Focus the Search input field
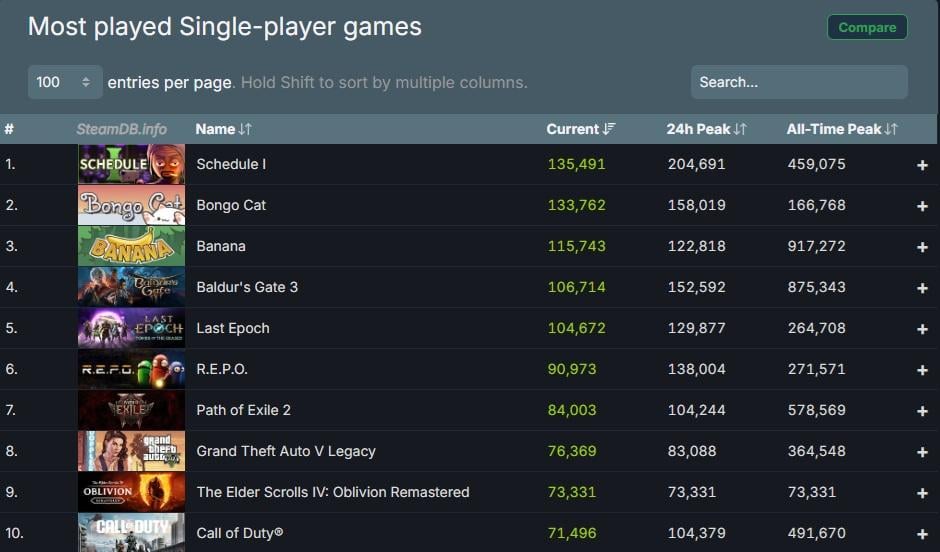Screen dimensions: 940x552 [x=798, y=82]
